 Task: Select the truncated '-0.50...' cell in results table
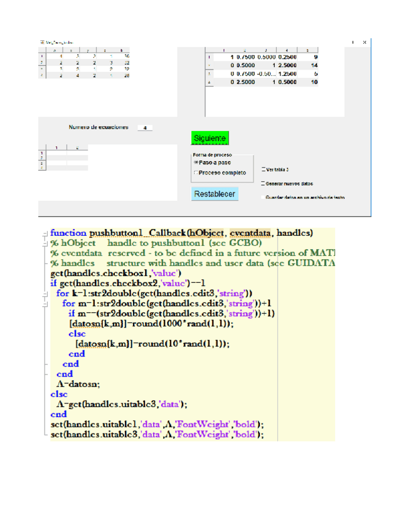pyautogui.click(x=265, y=73)
